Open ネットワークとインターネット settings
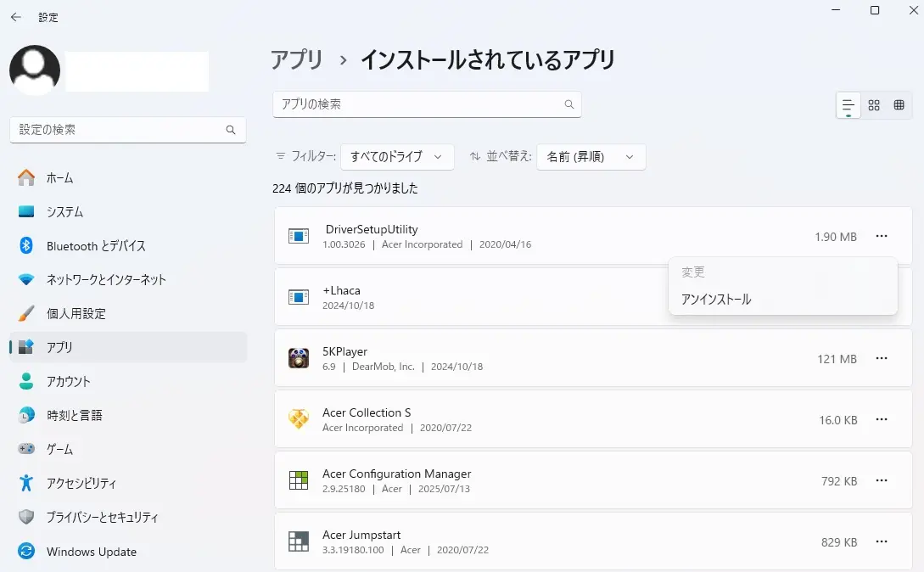Image resolution: width=924 pixels, height=572 pixels. [x=128, y=279]
